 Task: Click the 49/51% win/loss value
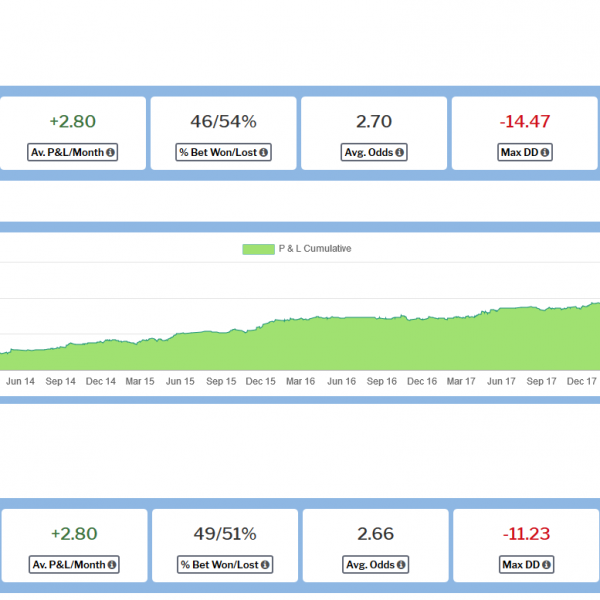click(224, 534)
